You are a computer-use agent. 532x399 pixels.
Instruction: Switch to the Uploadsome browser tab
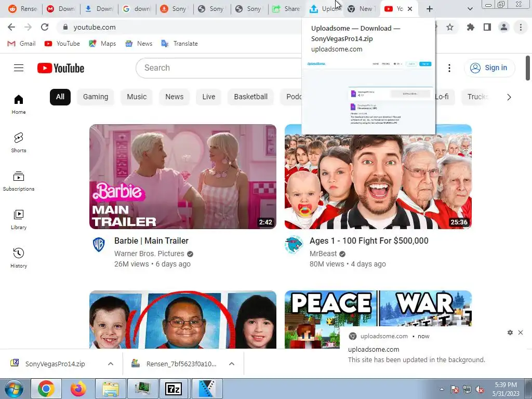pyautogui.click(x=324, y=9)
